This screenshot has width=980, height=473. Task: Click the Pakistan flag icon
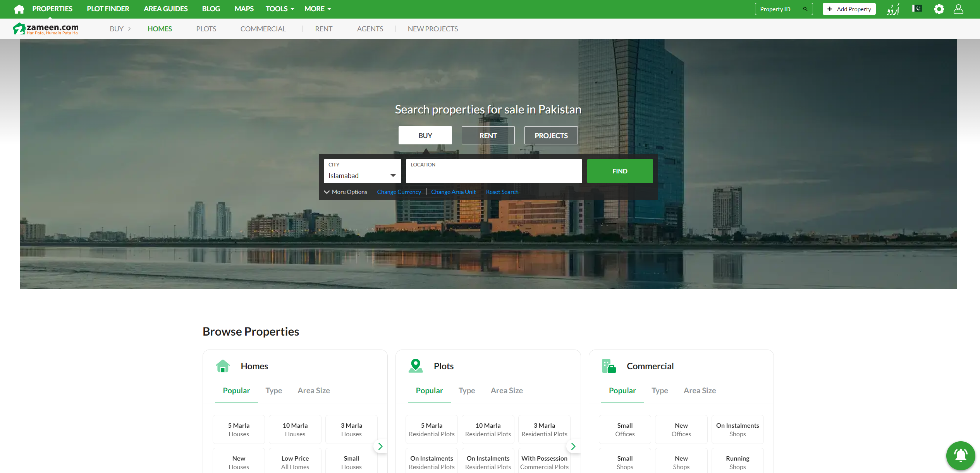click(917, 9)
